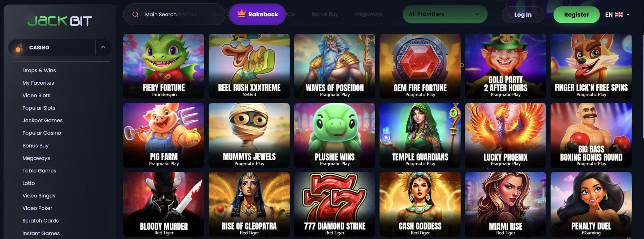The height and width of the screenshot is (239, 644).
Task: Open the All Providers dropdown
Action: pos(445,14)
